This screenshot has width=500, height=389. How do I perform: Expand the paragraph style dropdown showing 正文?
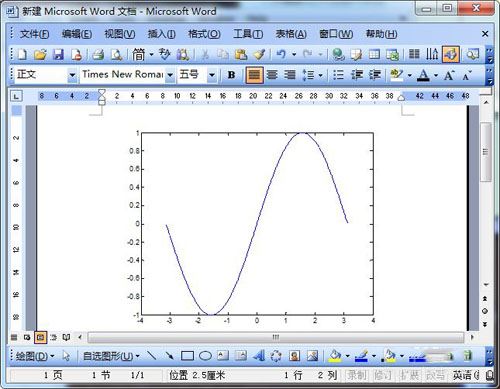72,75
